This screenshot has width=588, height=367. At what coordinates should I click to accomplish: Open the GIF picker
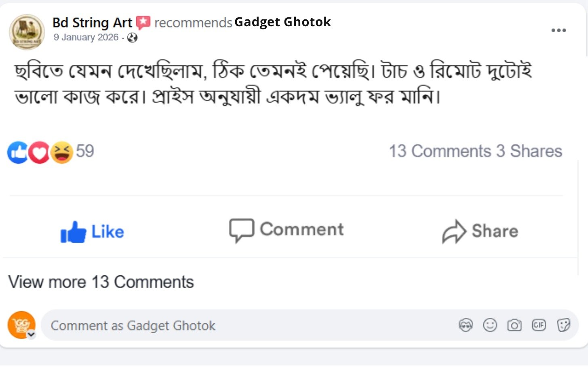tap(539, 325)
